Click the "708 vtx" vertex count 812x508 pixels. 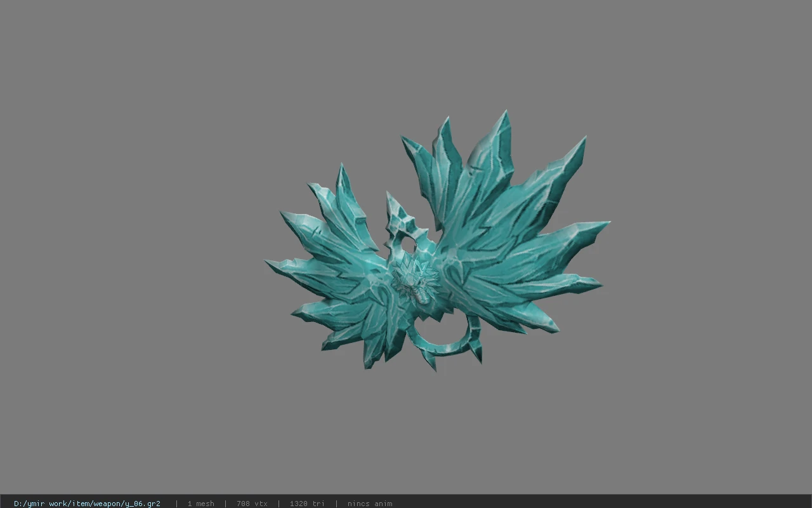[252, 504]
